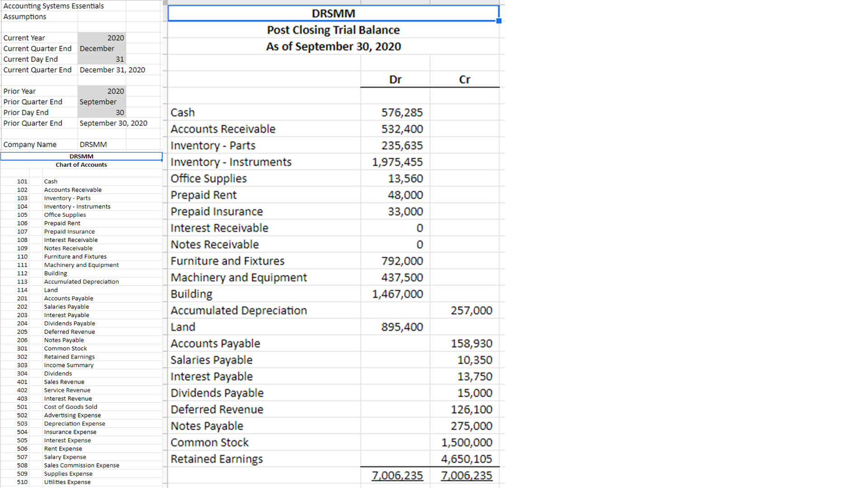868x488 pixels.
Task: Select the Current Year value 2020 cell
Action: pos(102,38)
